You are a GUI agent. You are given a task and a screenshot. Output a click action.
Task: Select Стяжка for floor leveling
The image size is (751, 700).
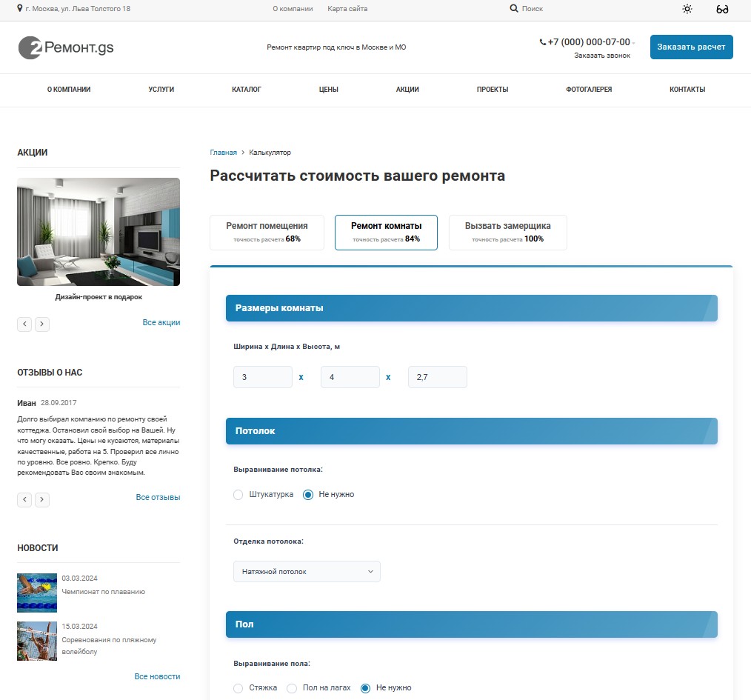point(238,688)
